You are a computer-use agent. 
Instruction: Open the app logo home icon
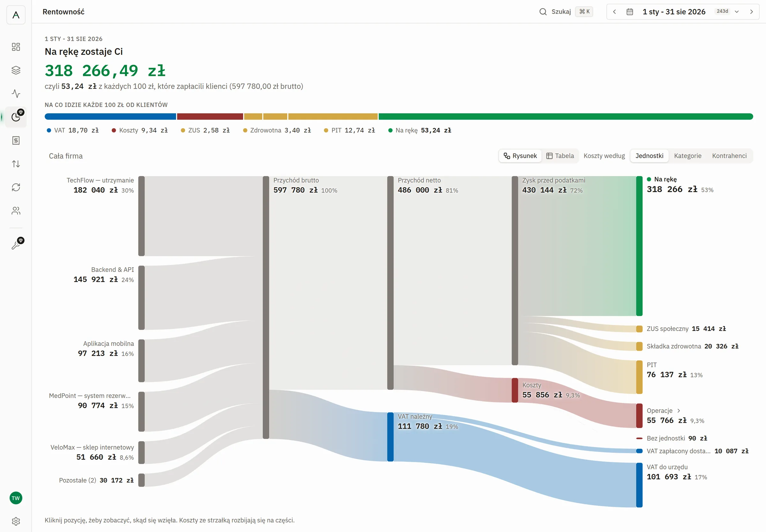[x=16, y=15]
